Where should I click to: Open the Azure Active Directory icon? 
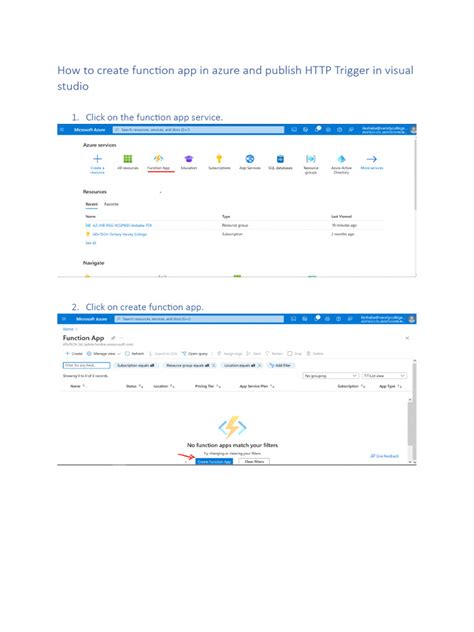point(341,158)
